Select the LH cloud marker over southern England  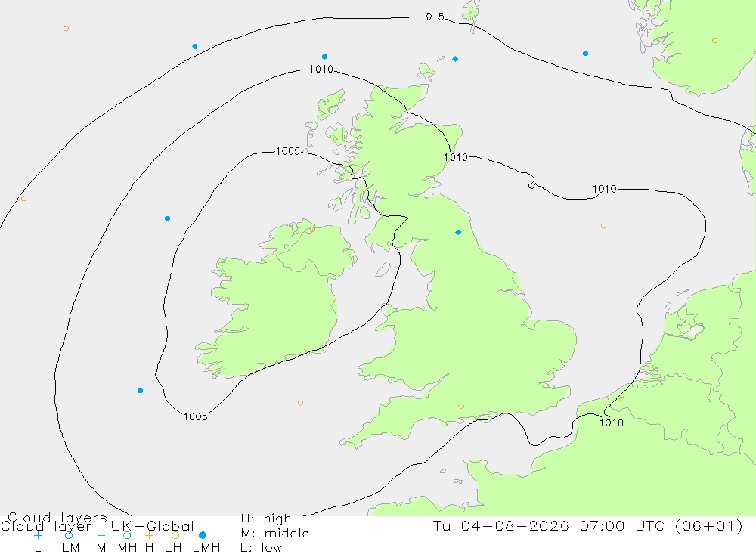461,406
